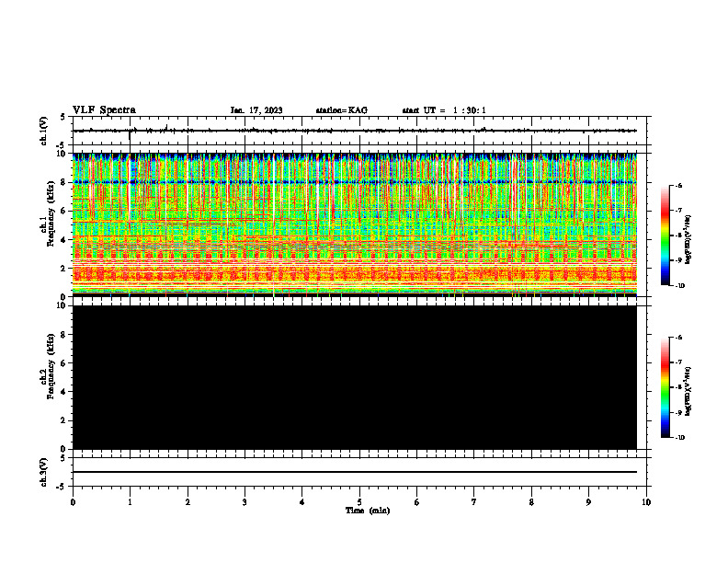Click the station=KAG label
The width and height of the screenshot is (728, 563).
pos(342,110)
